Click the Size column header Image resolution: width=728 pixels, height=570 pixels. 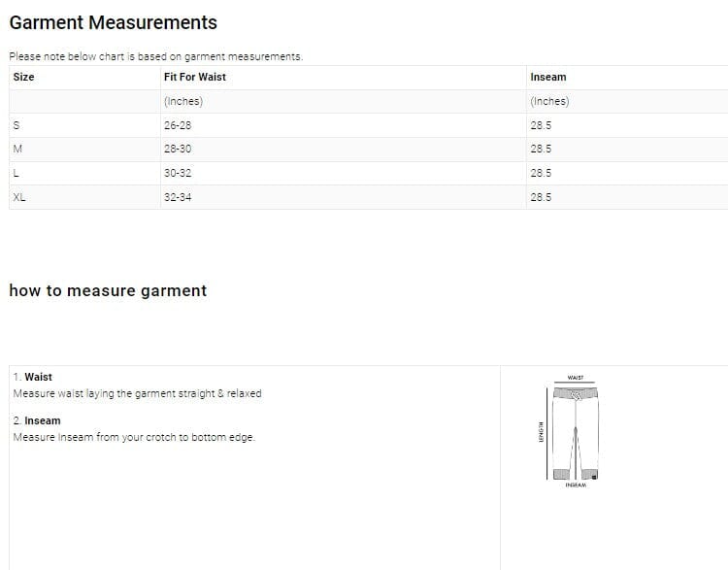click(23, 77)
